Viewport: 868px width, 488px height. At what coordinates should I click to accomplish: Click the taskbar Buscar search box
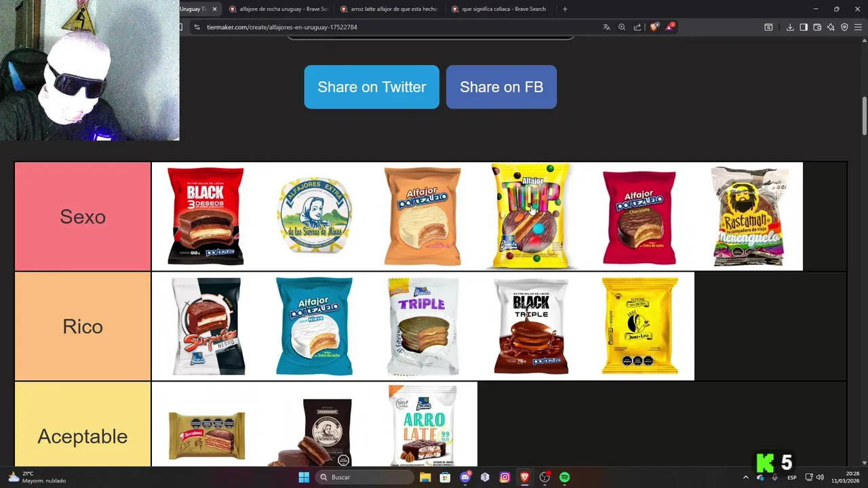[x=366, y=477]
